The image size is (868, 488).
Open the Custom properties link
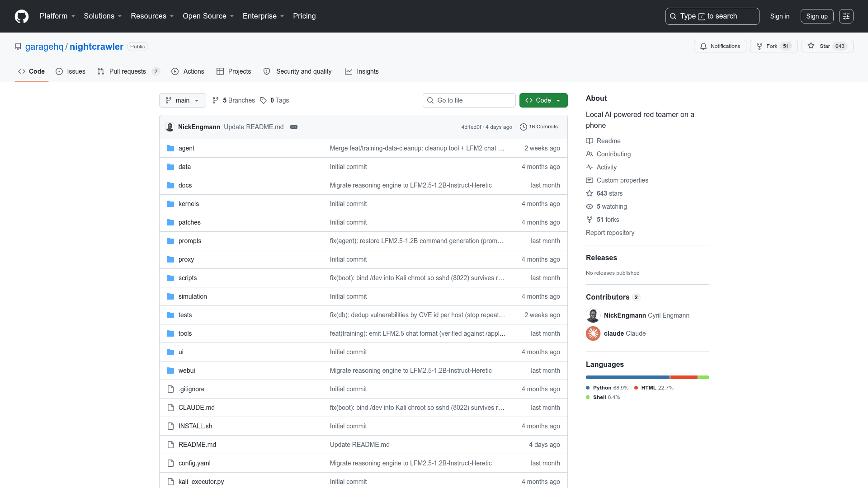point(622,180)
